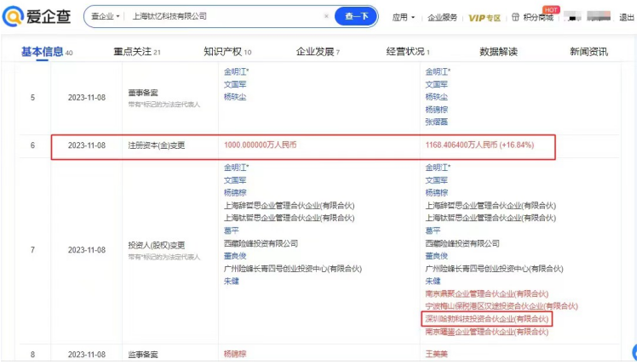This screenshot has height=364, width=642.
Task: Select the 1000.000000万人民币 value
Action: point(260,145)
